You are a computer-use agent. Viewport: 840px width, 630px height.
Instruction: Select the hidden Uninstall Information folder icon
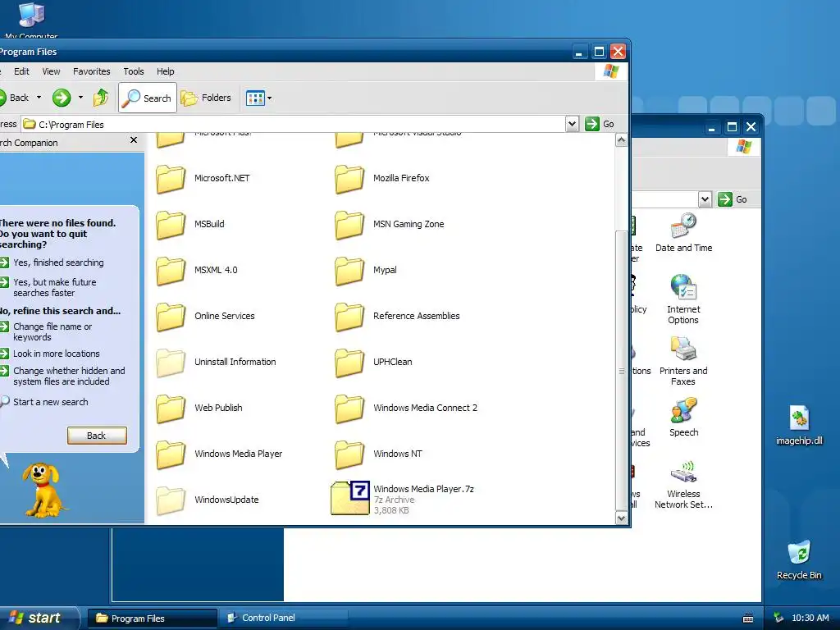171,363
